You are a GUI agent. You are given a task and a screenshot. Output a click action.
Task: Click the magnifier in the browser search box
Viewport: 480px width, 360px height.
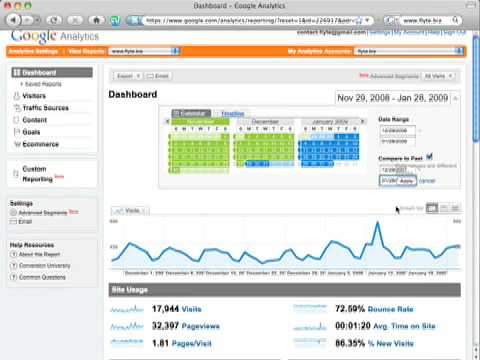(x=455, y=20)
